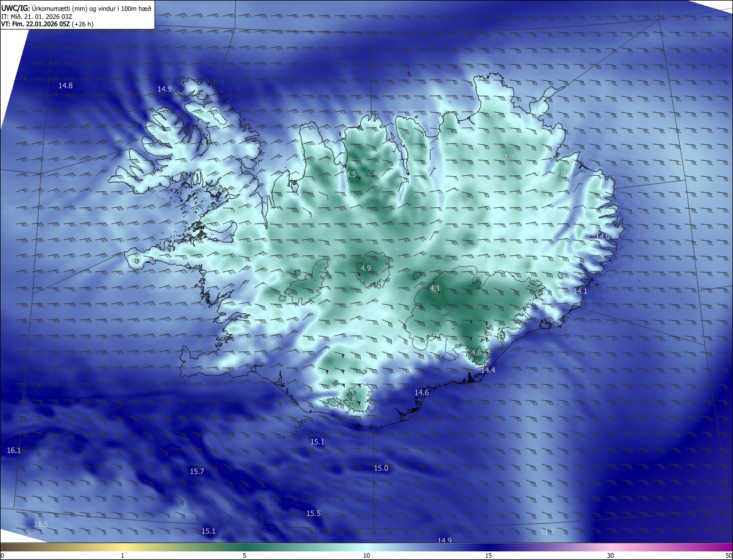Click the 14.8 value label
Viewport: 733px width, 560px height.
pos(66,86)
